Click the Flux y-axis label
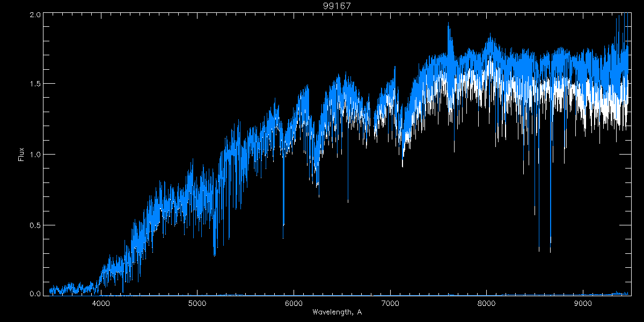The image size is (644, 322). (x=21, y=154)
